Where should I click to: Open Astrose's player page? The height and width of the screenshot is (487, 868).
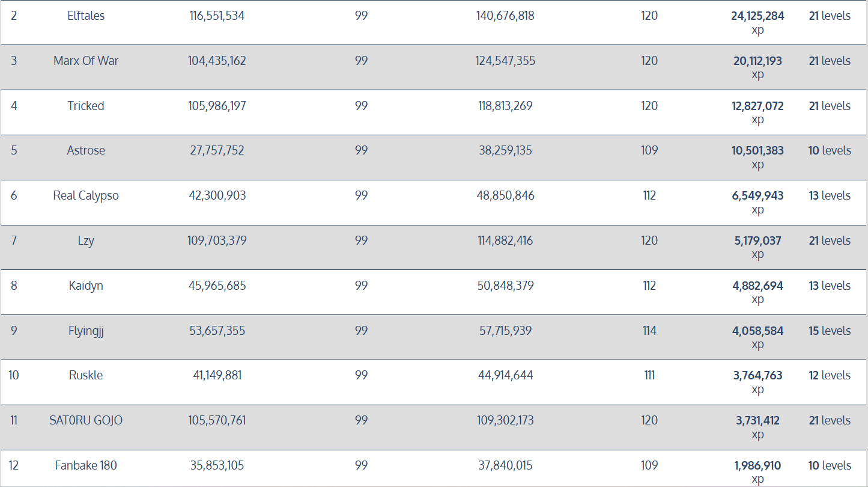click(x=86, y=150)
